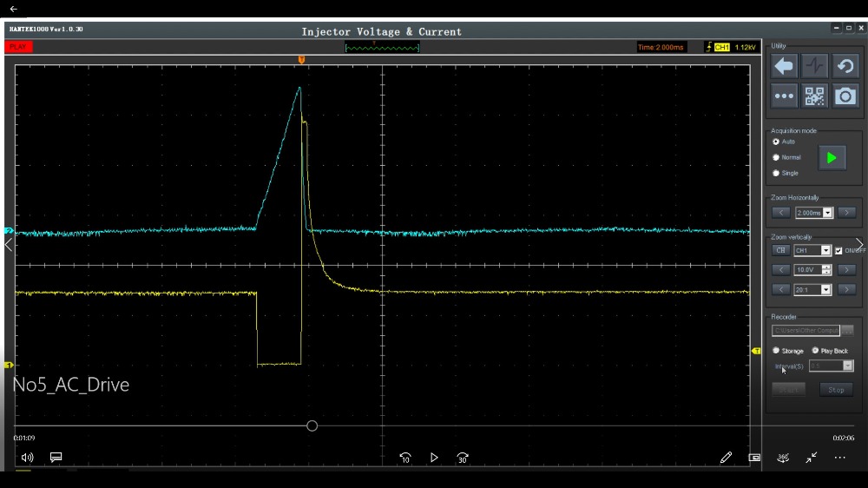Open the video volume control
868x488 pixels.
tap(27, 458)
